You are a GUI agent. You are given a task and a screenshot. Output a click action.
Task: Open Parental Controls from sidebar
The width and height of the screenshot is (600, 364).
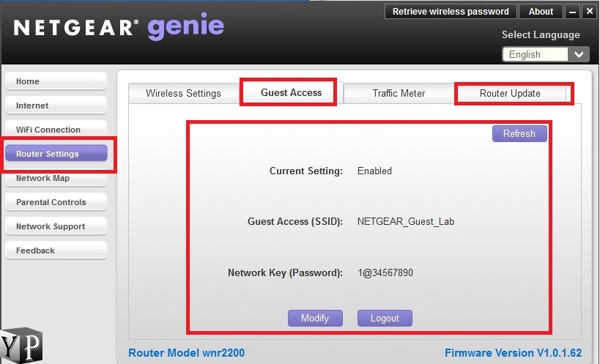56,202
